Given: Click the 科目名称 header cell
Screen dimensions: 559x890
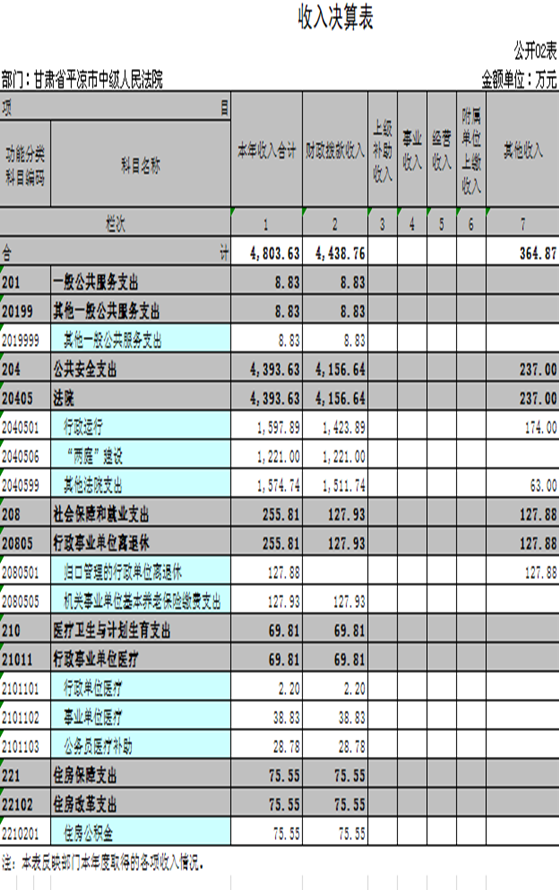Looking at the screenshot, I should (x=140, y=165).
